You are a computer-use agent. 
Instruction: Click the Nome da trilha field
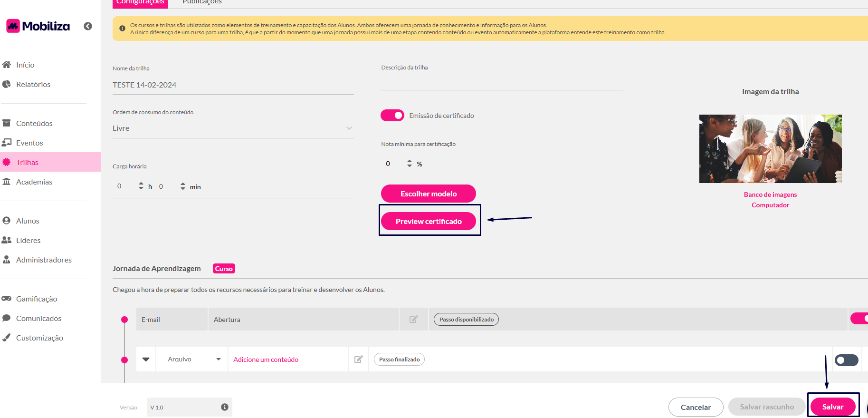(x=233, y=85)
